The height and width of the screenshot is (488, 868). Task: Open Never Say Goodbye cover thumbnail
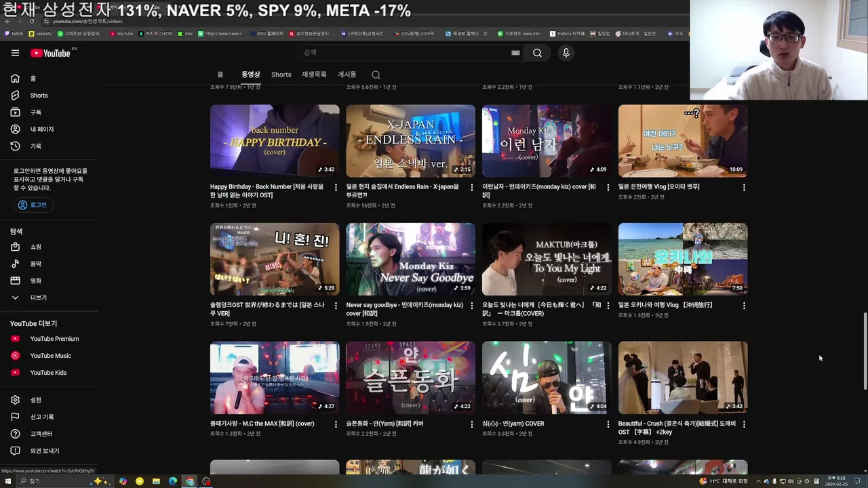tap(411, 260)
